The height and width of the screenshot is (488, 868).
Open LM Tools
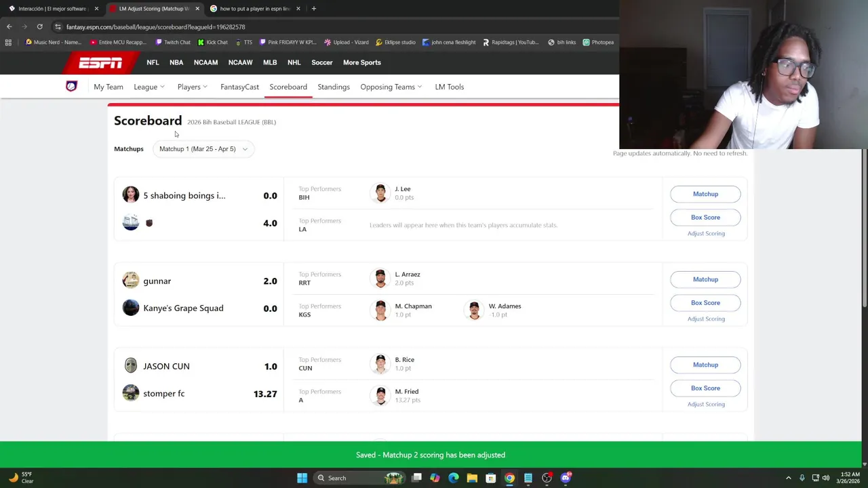[449, 87]
